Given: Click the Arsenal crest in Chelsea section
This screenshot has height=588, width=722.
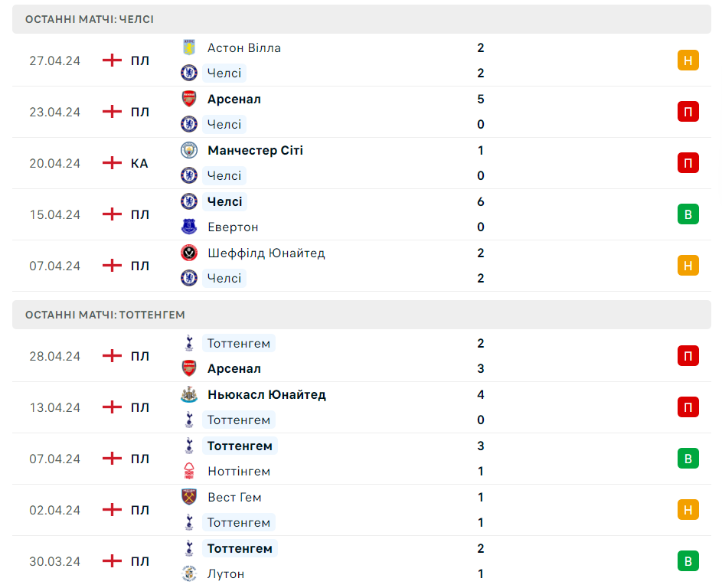Looking at the screenshot, I should click(x=189, y=99).
